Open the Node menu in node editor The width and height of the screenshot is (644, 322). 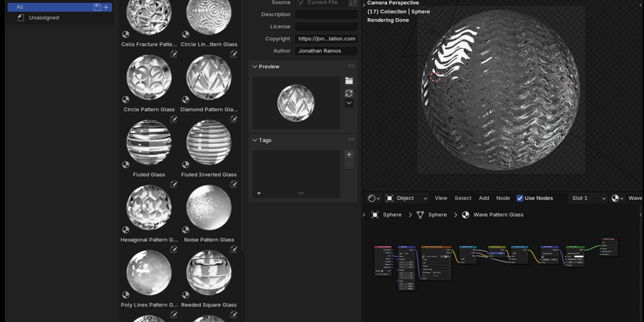[x=503, y=198]
